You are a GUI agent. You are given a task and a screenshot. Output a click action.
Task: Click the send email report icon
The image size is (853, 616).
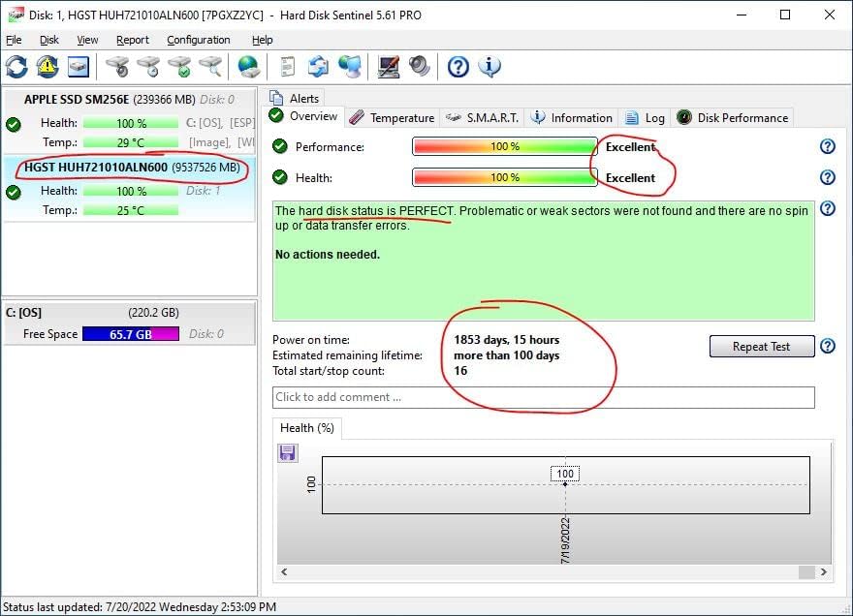point(318,67)
